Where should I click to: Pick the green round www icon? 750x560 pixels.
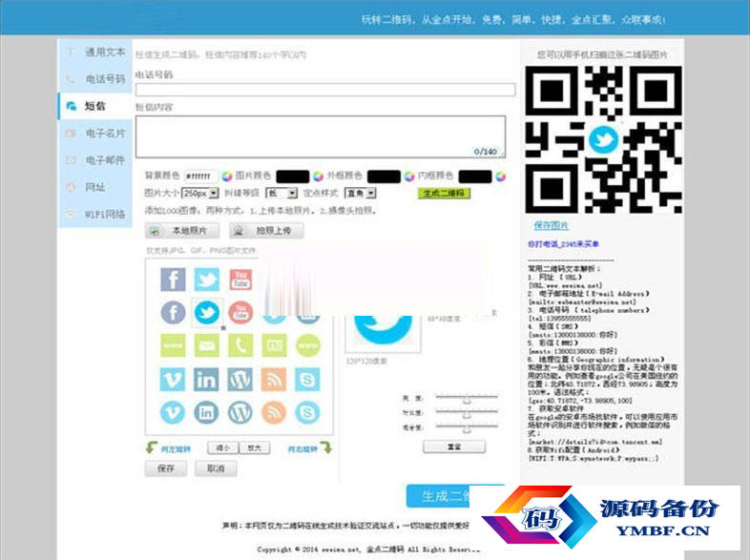(307, 345)
